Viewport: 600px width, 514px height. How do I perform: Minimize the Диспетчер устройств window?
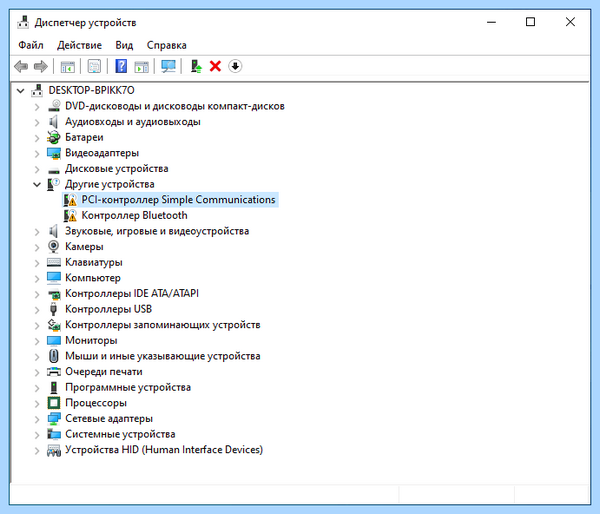[x=491, y=22]
